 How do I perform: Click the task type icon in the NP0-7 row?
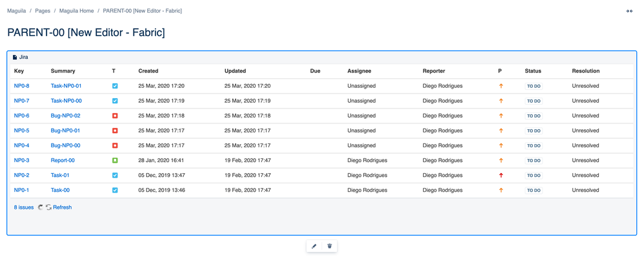coord(115,101)
